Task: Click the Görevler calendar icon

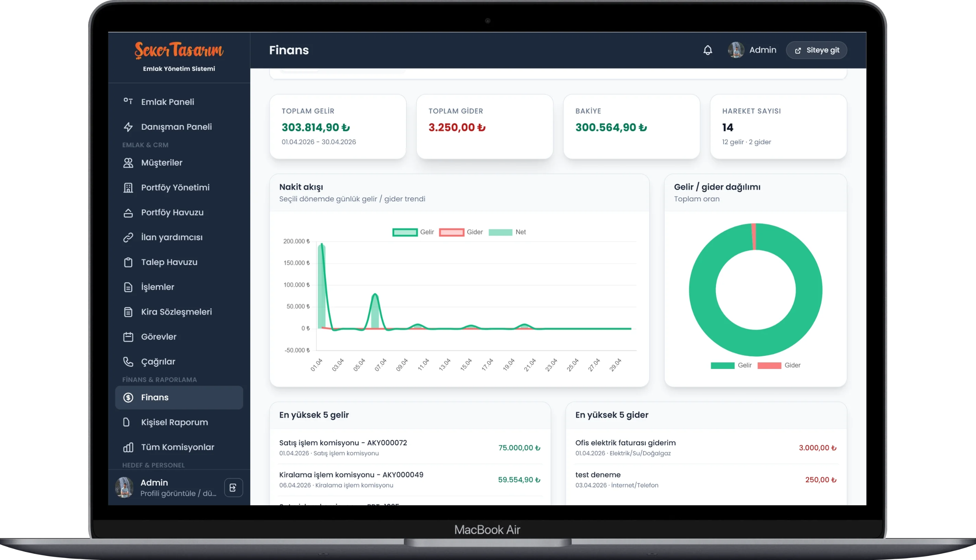Action: pyautogui.click(x=128, y=337)
